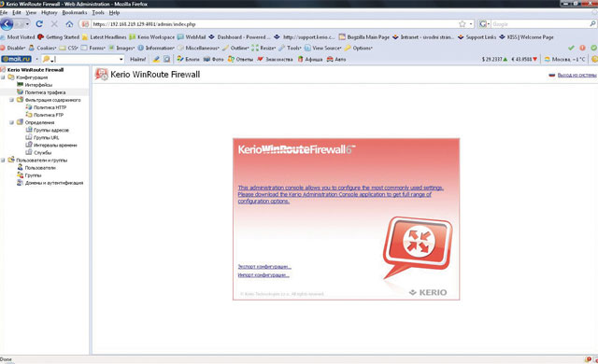
Task: Follow the administration console download link
Action: click(340, 194)
